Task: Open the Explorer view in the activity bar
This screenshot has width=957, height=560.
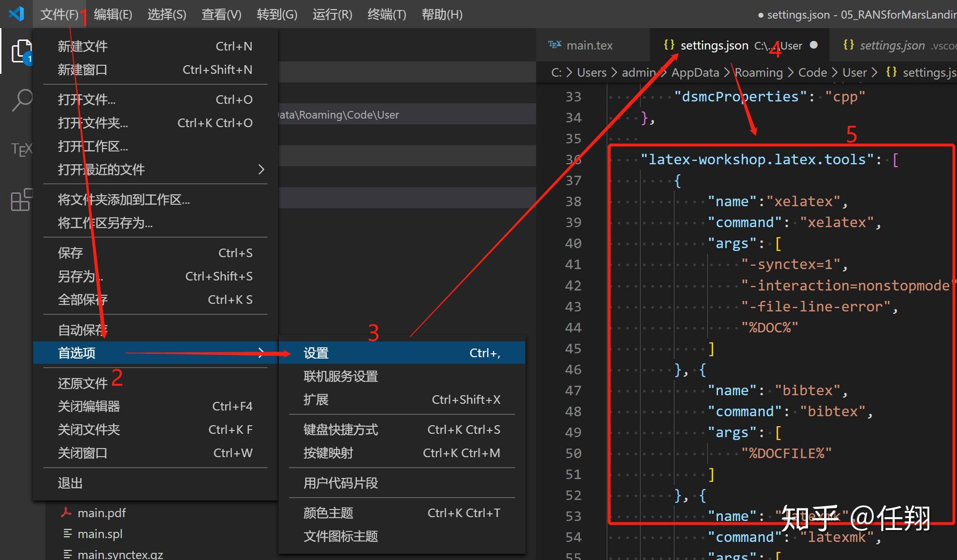Action: [x=21, y=50]
